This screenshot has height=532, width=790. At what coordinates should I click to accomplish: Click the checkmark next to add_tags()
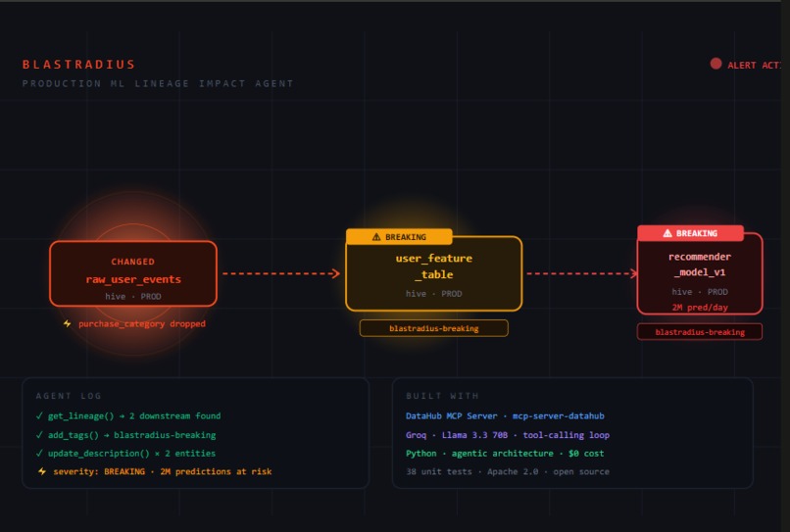39,435
